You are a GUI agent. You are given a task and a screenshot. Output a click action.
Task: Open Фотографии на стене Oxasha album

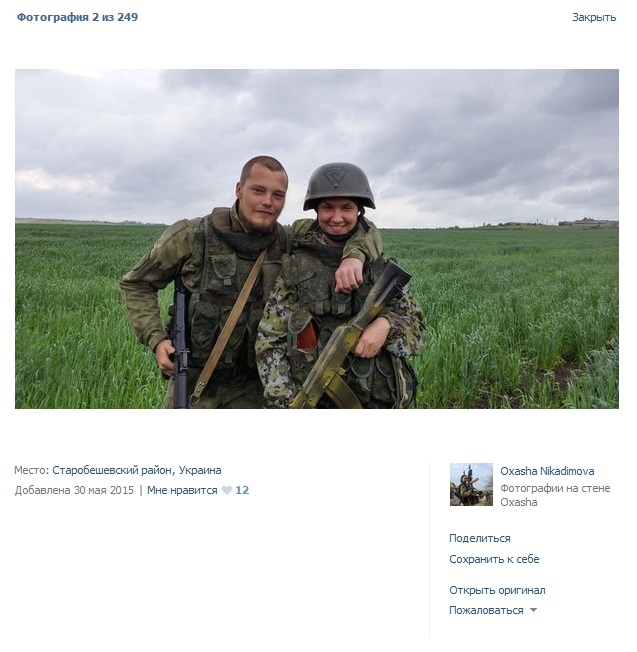[555, 495]
